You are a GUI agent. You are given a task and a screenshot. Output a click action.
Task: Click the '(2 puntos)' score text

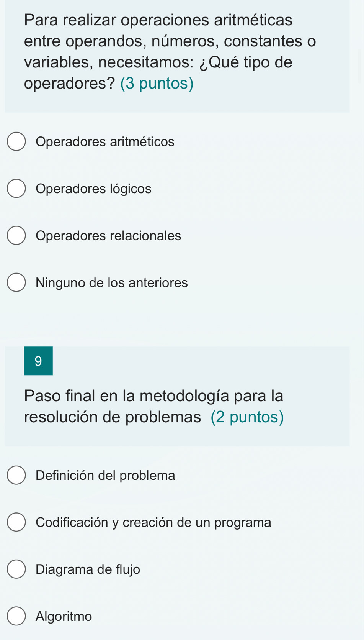[247, 417]
